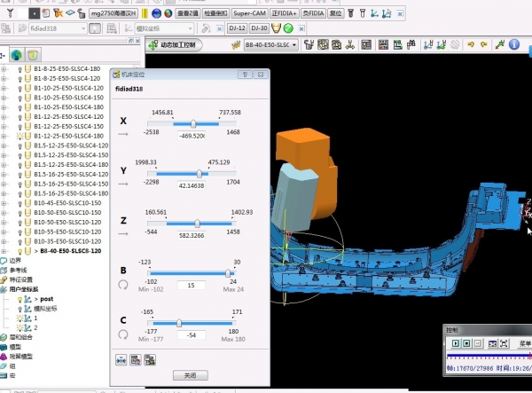The height and width of the screenshot is (393, 532).
Task: Click the globe tab icon in the left panel
Action: pyautogui.click(x=16, y=55)
